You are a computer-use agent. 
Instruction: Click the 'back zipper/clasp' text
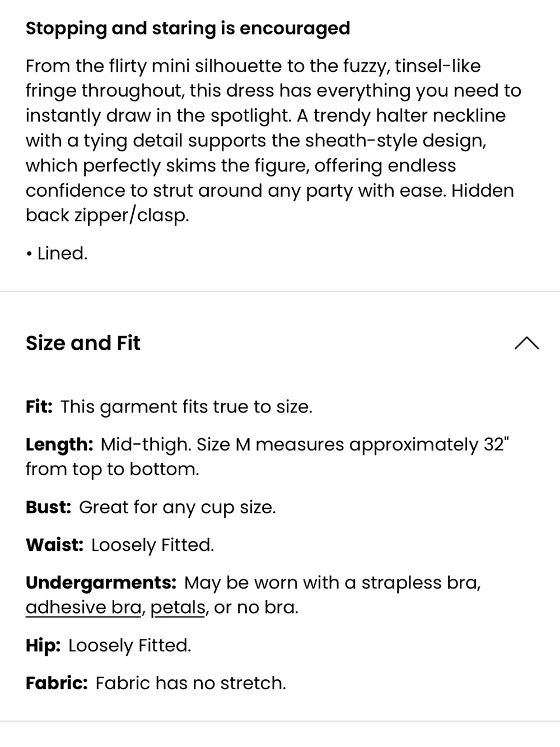point(107,215)
